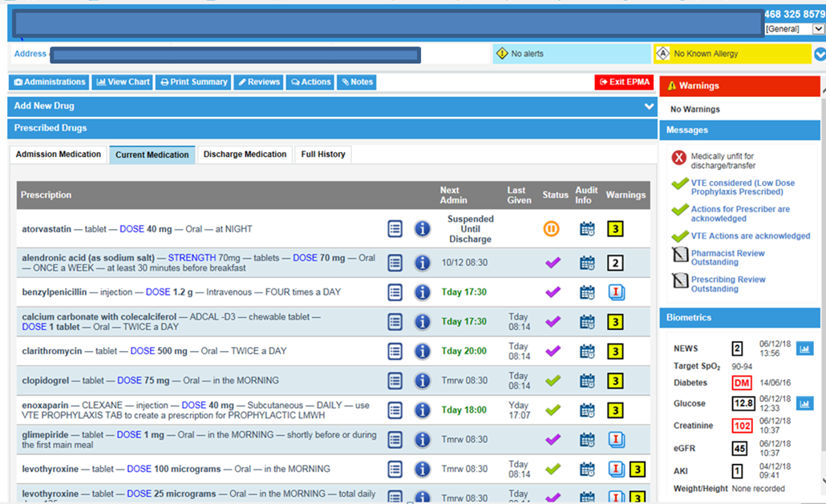Click the eGFR value 45 box

tap(739, 448)
